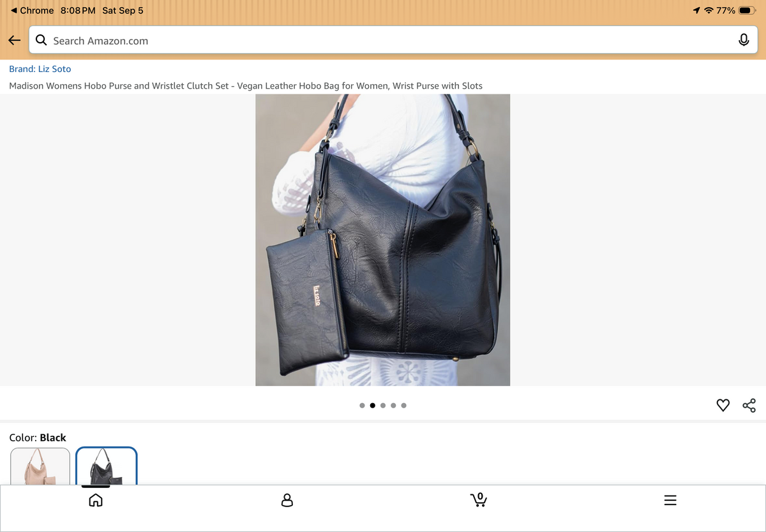Add item to wish list heart icon

[723, 405]
